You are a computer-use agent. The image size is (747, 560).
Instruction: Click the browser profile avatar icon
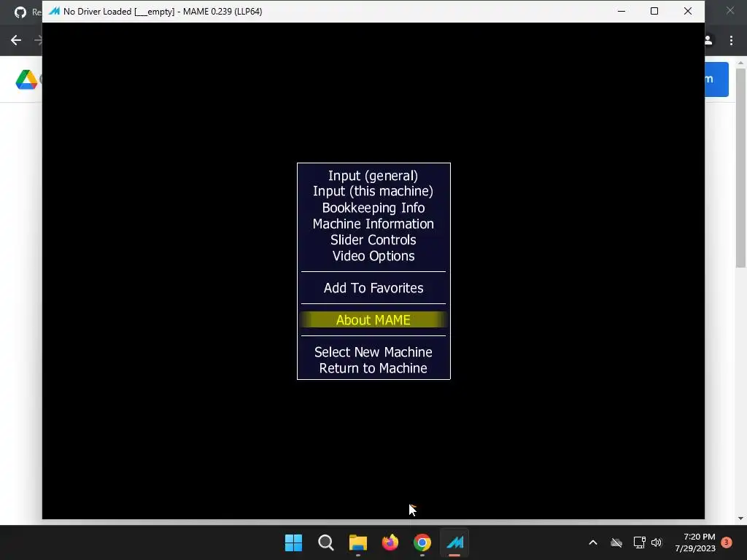click(x=708, y=41)
